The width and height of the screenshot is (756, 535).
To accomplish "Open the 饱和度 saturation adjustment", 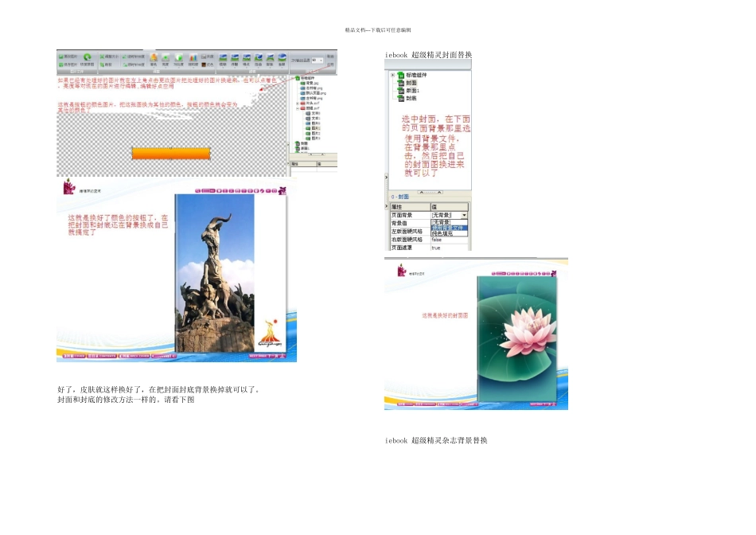I will (x=193, y=60).
